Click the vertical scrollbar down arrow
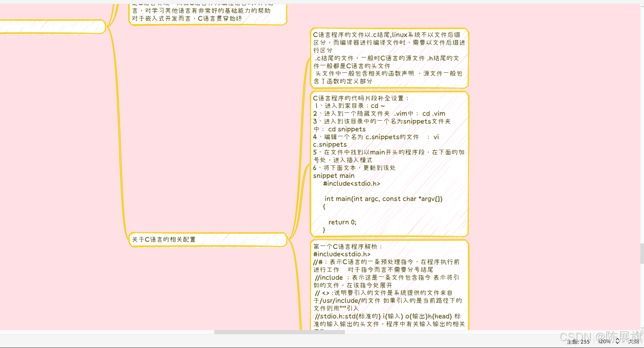 click(642, 328)
